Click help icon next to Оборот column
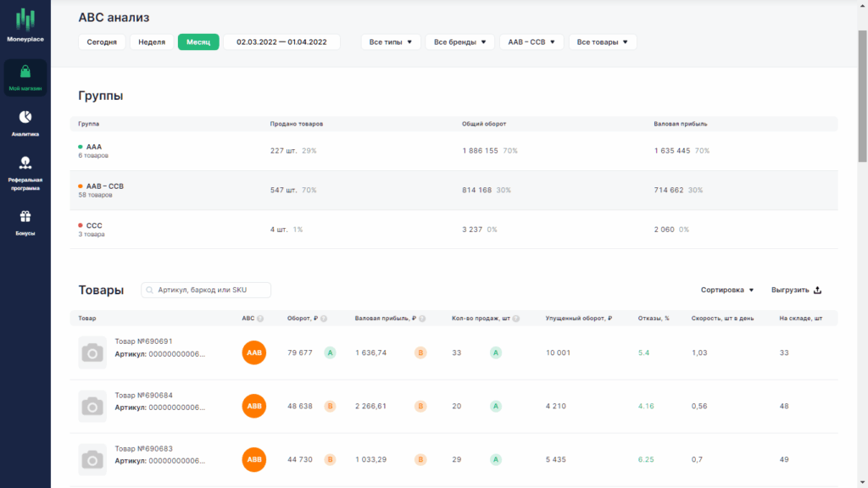Image resolution: width=868 pixels, height=488 pixels. pos(324,319)
